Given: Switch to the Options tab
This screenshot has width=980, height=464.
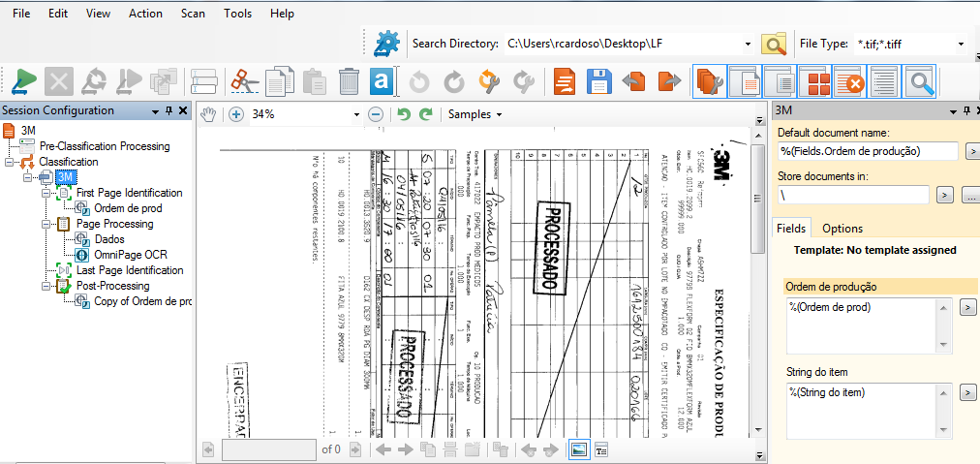Looking at the screenshot, I should click(842, 229).
